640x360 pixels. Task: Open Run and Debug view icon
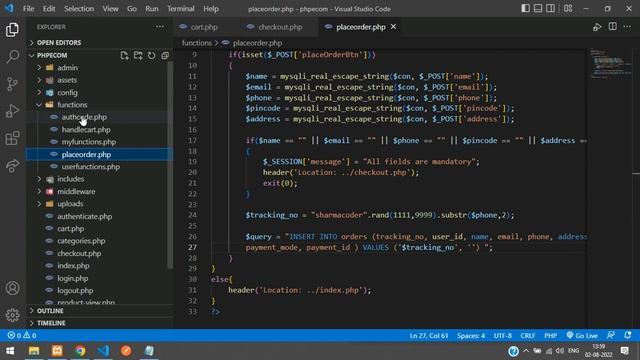tap(12, 111)
